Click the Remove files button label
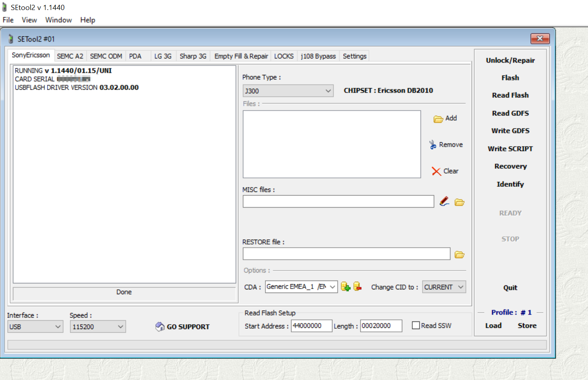The height and width of the screenshot is (380, 588). pos(451,145)
